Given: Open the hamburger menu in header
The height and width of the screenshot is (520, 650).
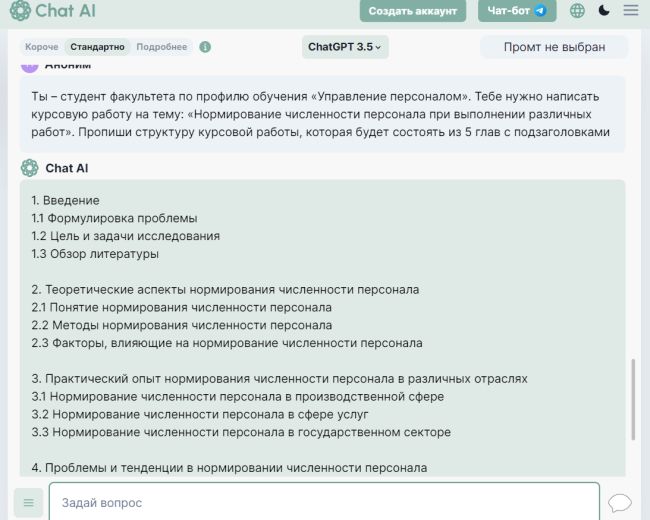Looking at the screenshot, I should coord(631,11).
